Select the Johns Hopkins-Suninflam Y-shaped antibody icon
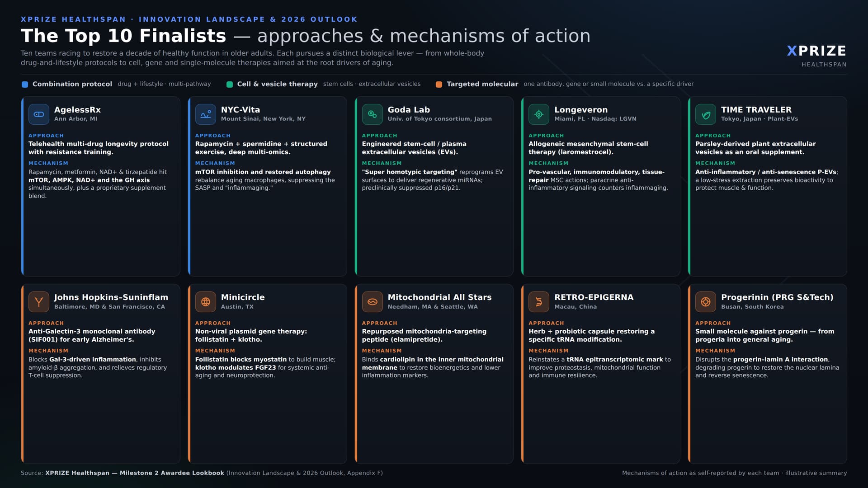The width and height of the screenshot is (868, 488). click(x=39, y=302)
